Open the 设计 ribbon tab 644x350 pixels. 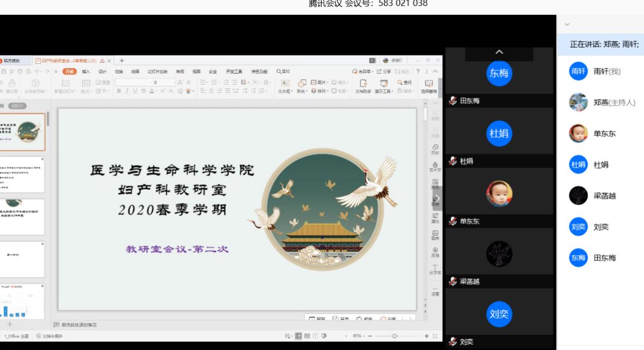103,72
